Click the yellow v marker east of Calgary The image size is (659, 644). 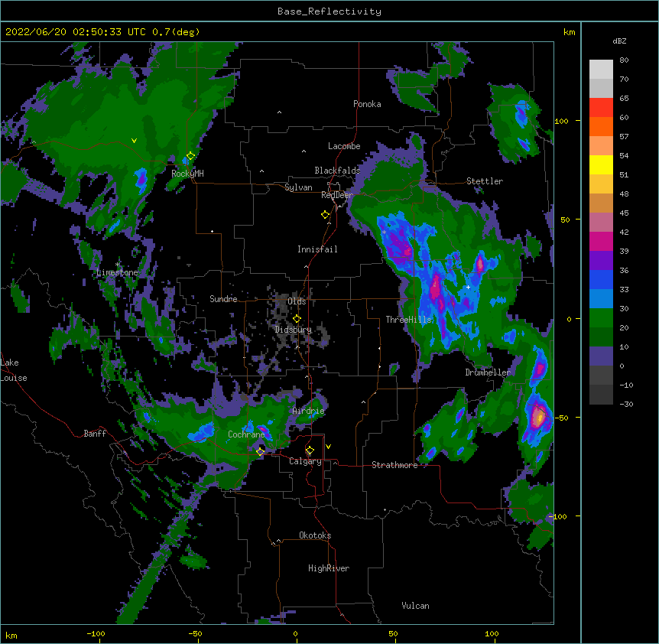(x=328, y=447)
